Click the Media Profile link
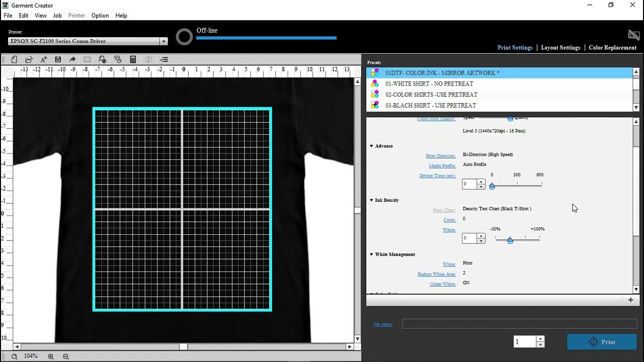Screen dimensions: 644x362 coord(442,166)
